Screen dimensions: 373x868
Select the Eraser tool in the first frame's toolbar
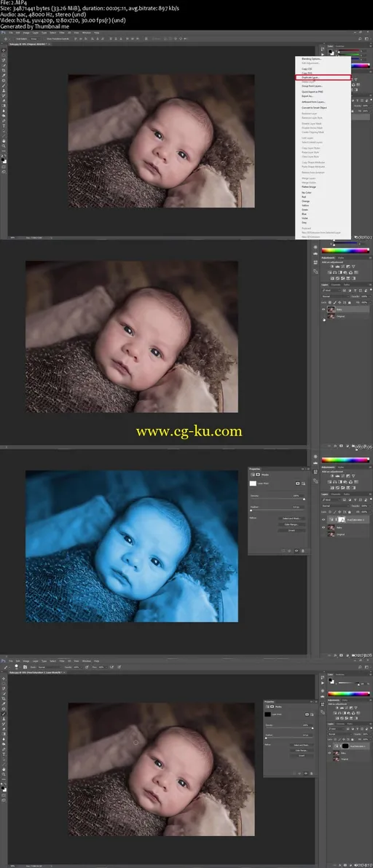4,100
